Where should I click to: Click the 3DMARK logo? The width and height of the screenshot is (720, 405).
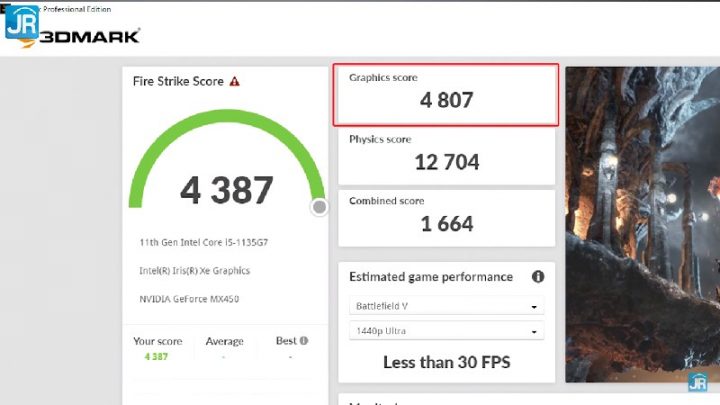pos(90,37)
